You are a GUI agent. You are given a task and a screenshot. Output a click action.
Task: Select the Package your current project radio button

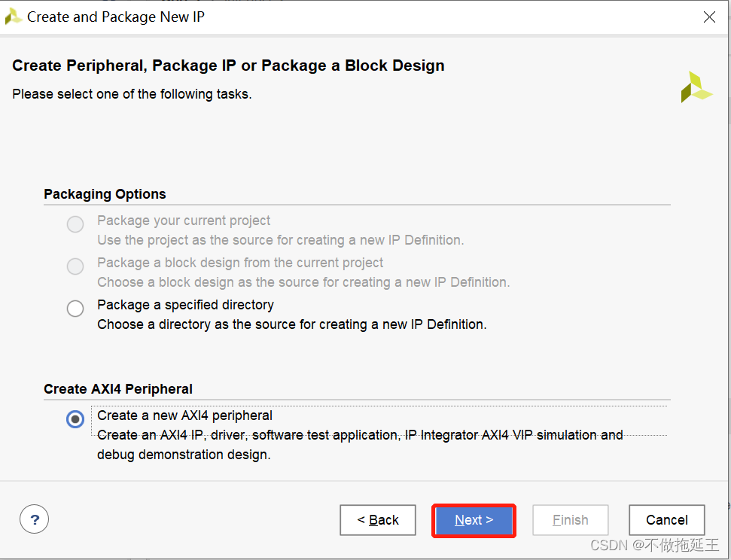pos(75,224)
